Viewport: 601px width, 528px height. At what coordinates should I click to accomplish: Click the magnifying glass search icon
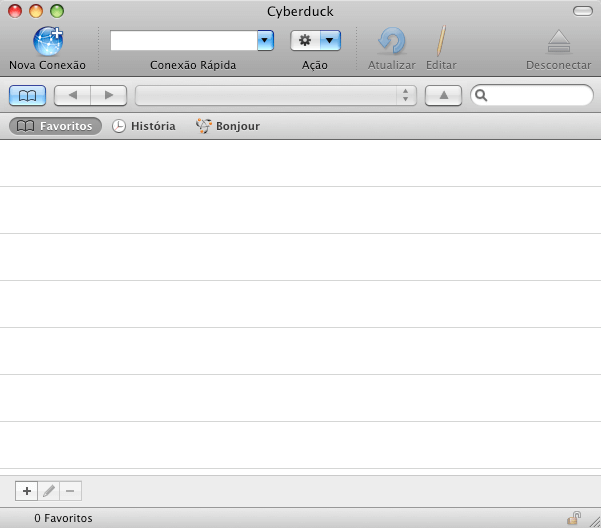[x=481, y=95]
